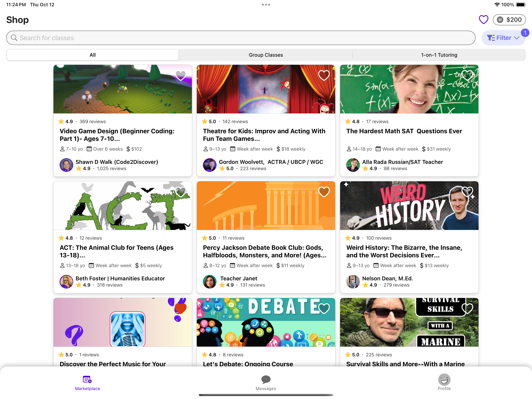Open Theatre for Kids: Improv class title
532x399 pixels.
click(264, 135)
